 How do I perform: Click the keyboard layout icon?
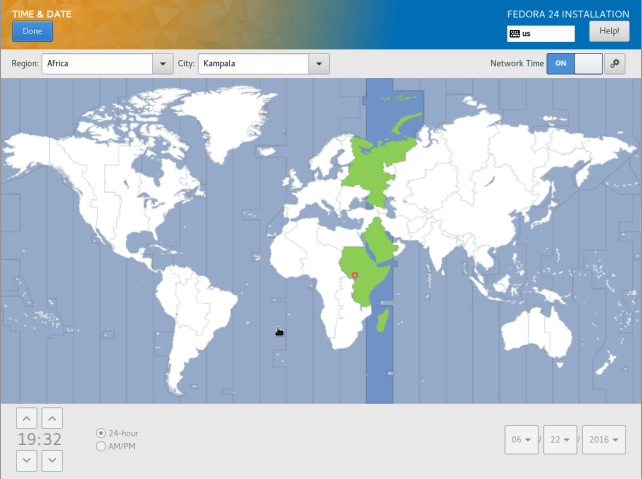(x=515, y=34)
